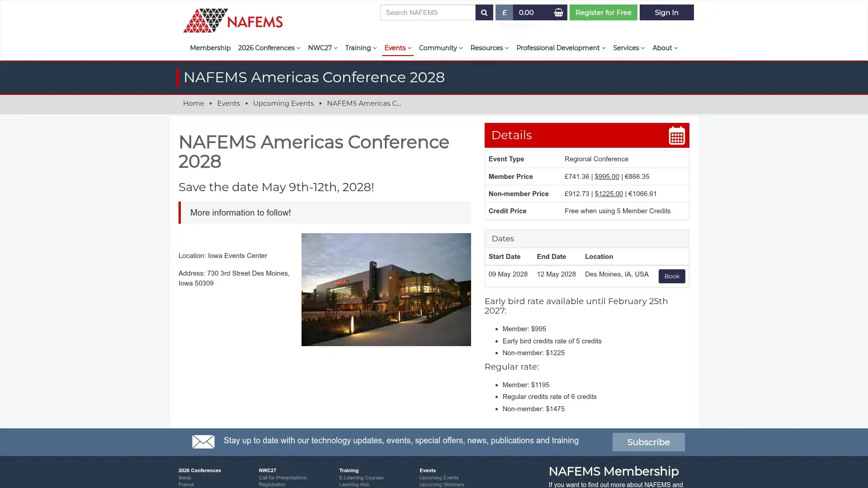Click '12 May 2028' end date cell

point(556,274)
